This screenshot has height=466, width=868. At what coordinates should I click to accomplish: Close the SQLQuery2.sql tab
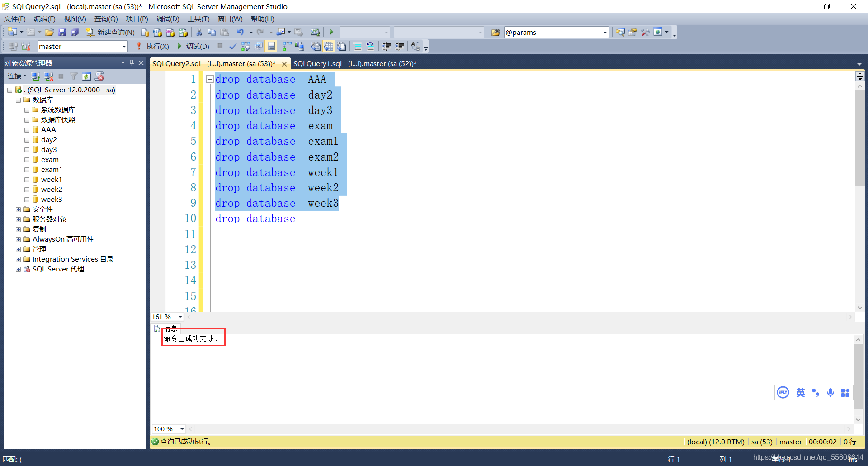(284, 64)
